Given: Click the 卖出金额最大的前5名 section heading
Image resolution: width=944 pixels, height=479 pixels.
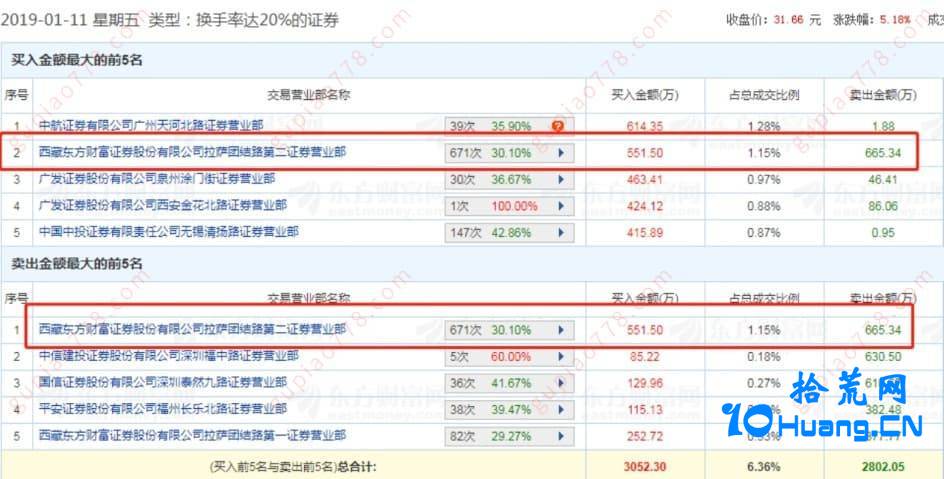Looking at the screenshot, I should pyautogui.click(x=76, y=264).
